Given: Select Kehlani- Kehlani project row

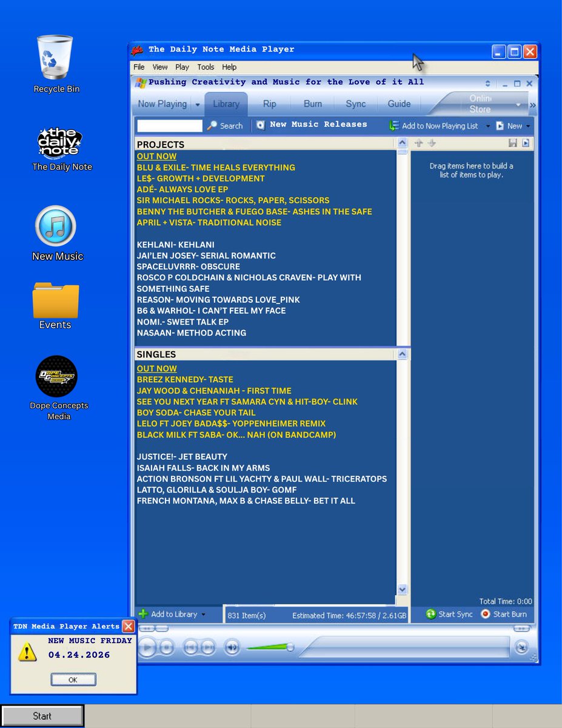Looking at the screenshot, I should pos(176,244).
